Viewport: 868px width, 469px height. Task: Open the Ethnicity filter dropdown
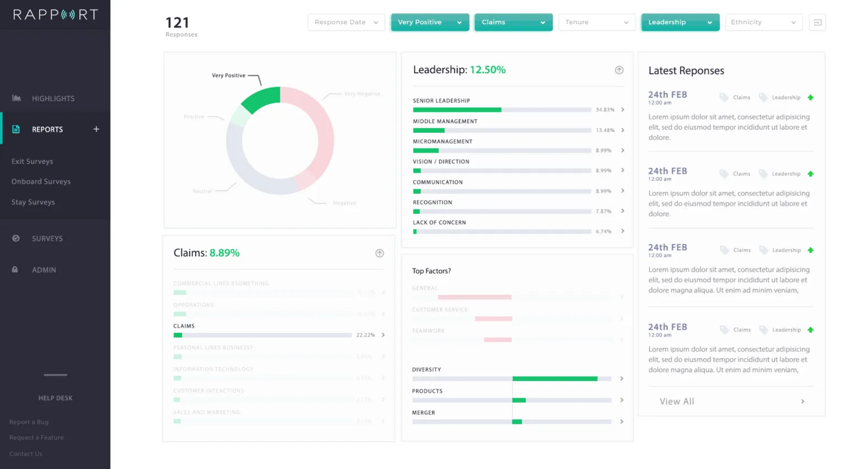[764, 23]
